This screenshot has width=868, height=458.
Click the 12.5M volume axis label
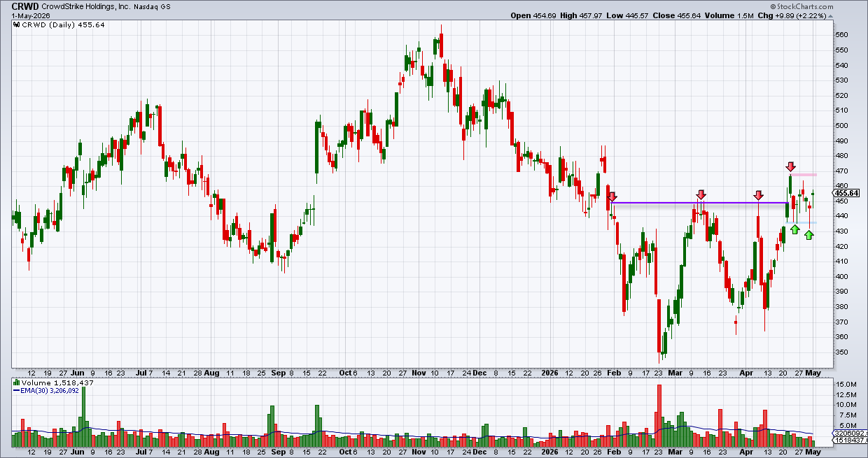tap(846, 394)
